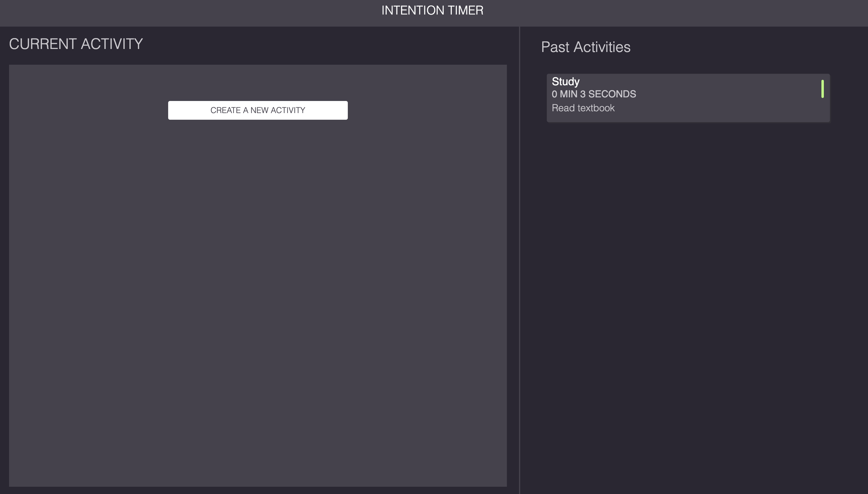Click inside the Current Activity area

(x=258, y=238)
